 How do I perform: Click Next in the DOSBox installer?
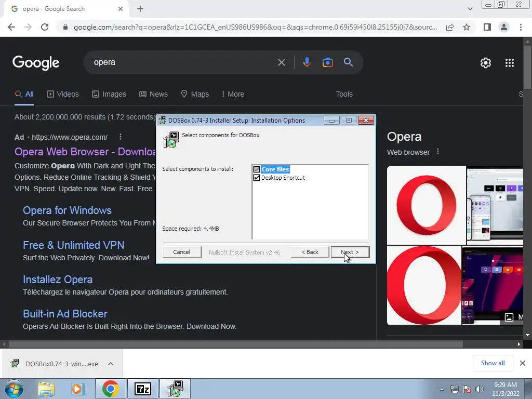point(350,252)
